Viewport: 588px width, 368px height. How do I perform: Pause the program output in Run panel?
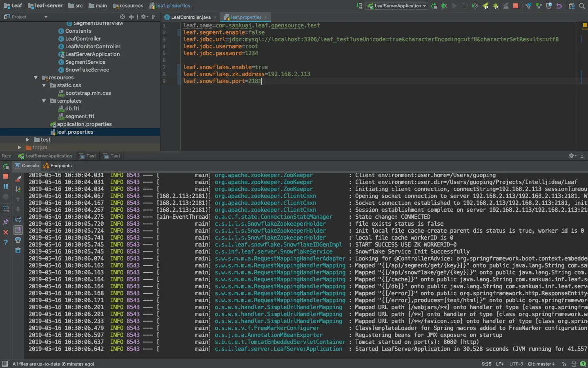(x=6, y=186)
